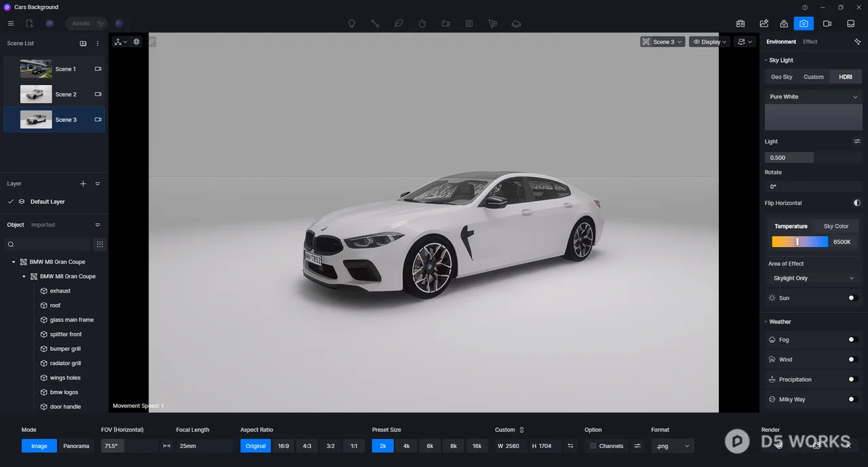Choose the 16:9 aspect ratio
Screen dimensions: 868x467
pos(283,446)
